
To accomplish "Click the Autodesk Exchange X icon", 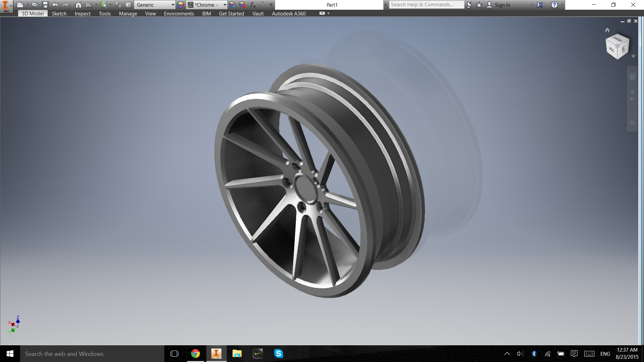I will pos(540,5).
